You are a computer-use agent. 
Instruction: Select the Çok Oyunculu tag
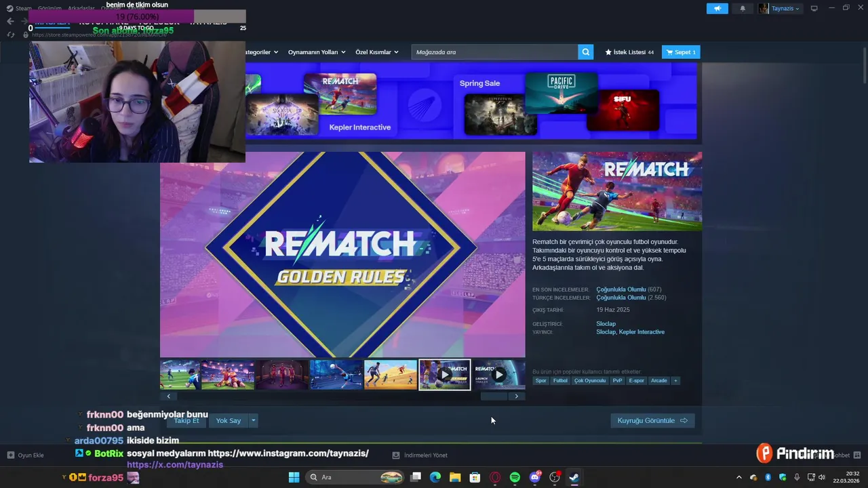click(590, 381)
